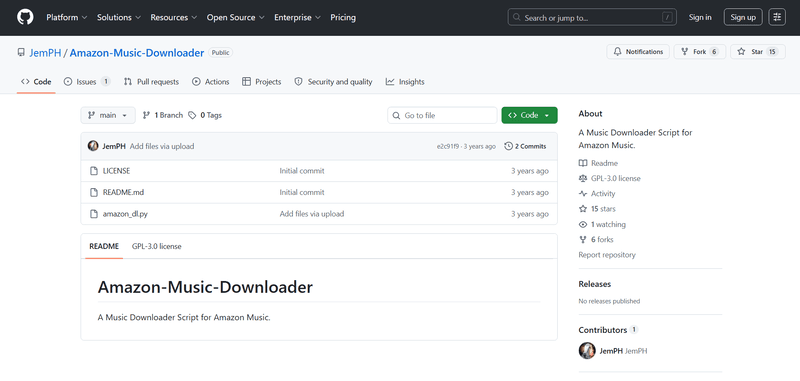
Task: View 6 forks in About sidebar
Action: coord(602,239)
